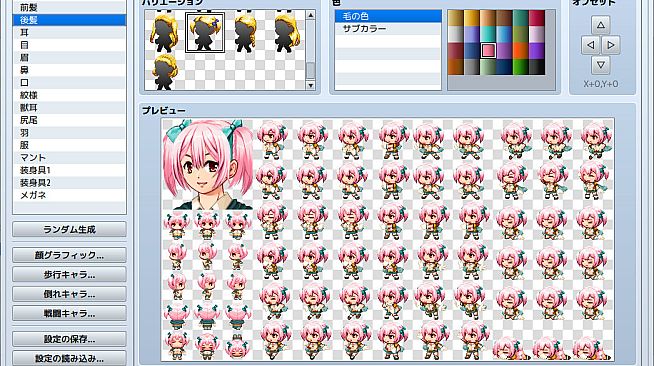
Task: Select 鼻 in the parts list
Action: click(x=69, y=70)
